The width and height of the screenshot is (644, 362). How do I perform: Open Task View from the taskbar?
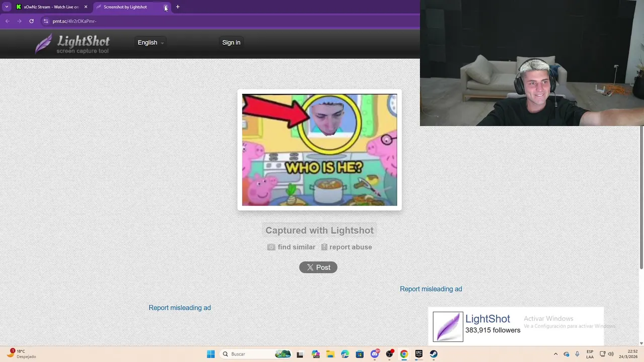300,354
